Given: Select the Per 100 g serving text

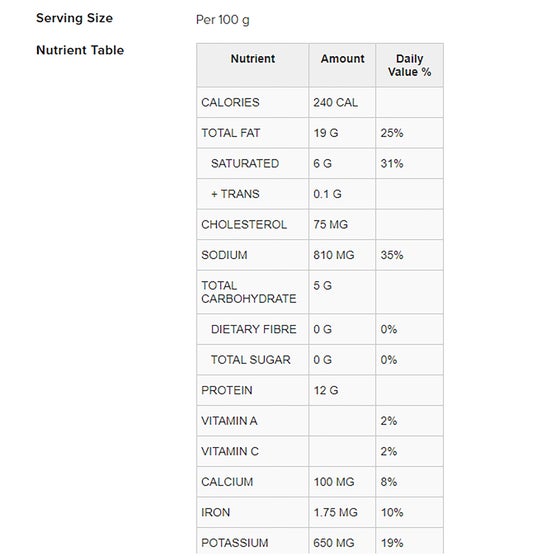Looking at the screenshot, I should click(x=223, y=20).
